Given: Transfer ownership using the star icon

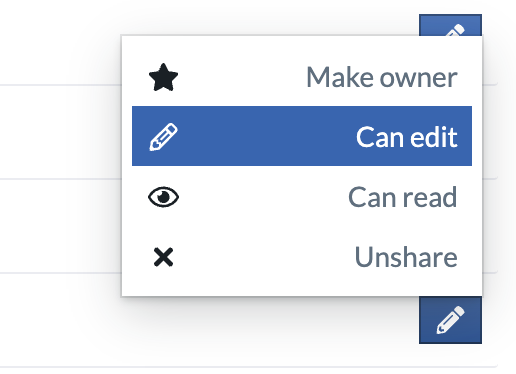Looking at the screenshot, I should click(x=163, y=77).
